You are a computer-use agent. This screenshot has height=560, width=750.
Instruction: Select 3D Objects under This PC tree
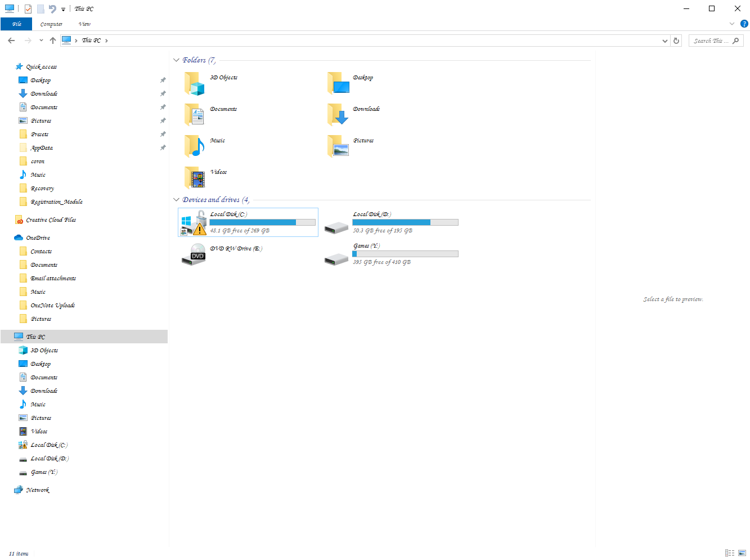[x=44, y=350]
